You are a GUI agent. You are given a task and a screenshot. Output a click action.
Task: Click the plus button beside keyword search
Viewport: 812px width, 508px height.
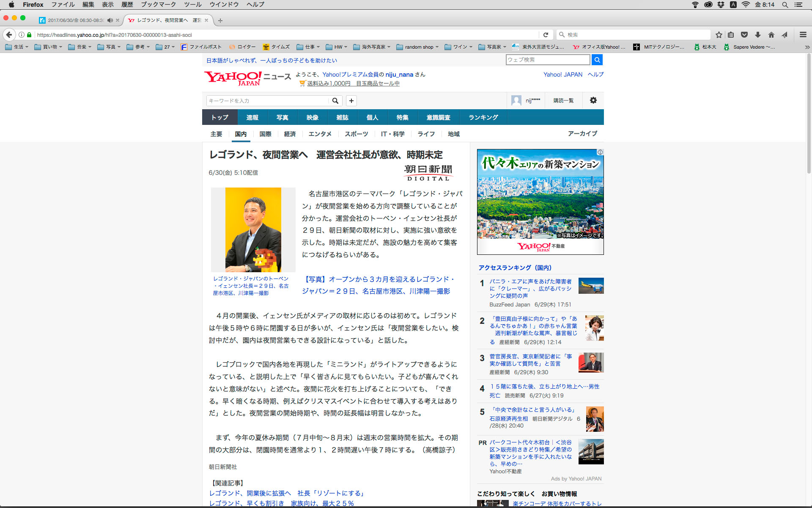(351, 101)
